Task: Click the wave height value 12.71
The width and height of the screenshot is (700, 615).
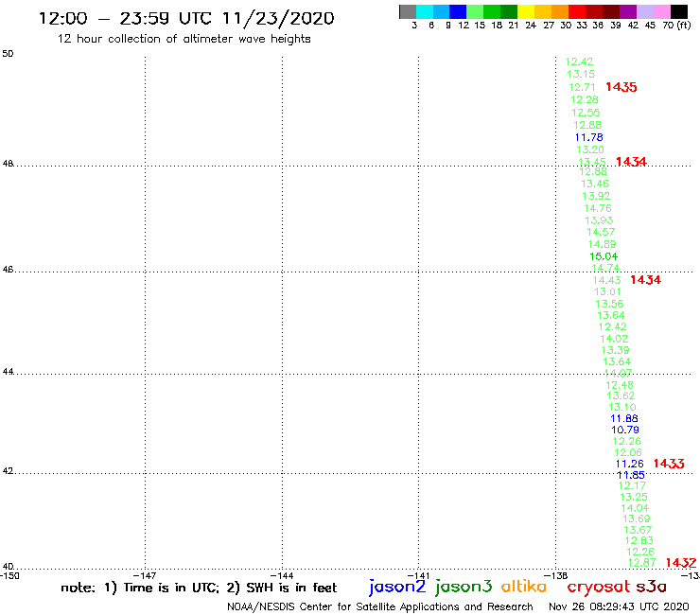Action: 582,87
